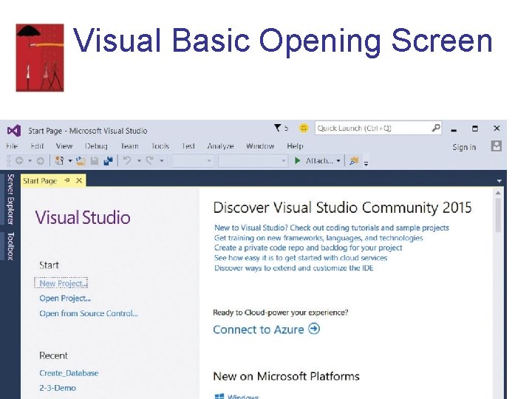Minimize the Visual Studio window
Viewport: 532px width, 399px height.
coord(454,129)
